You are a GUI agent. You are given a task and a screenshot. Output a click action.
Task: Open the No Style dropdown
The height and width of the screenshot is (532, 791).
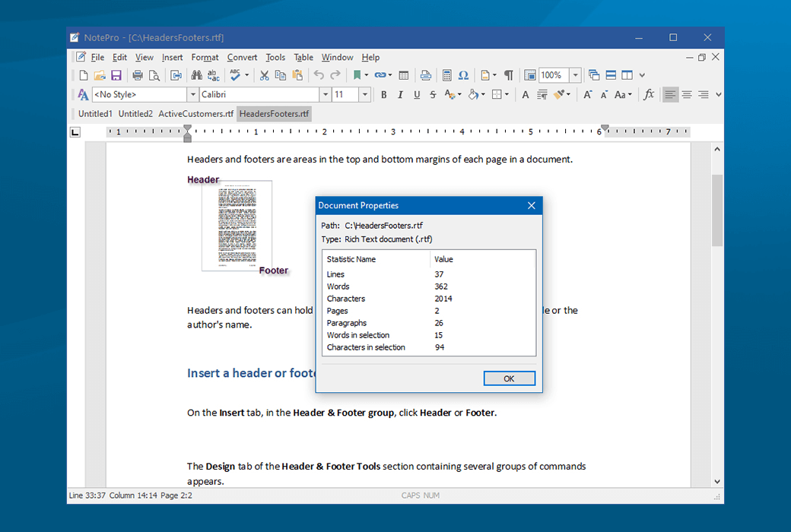pos(192,94)
